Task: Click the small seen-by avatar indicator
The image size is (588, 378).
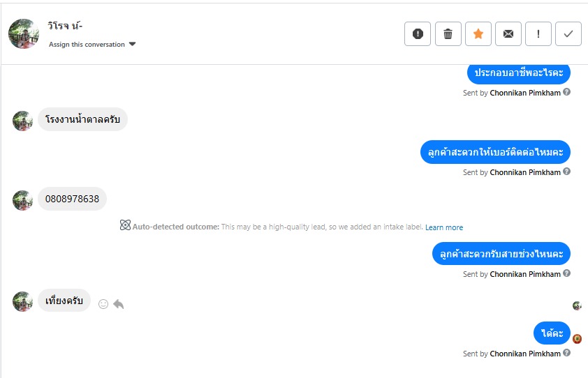Action: click(577, 305)
